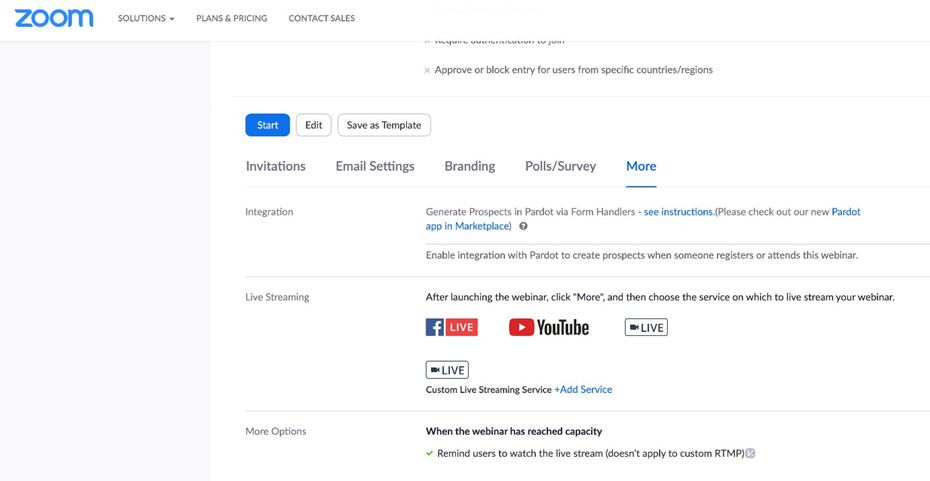Open the Email Settings tab
This screenshot has height=481, width=930.
(375, 166)
